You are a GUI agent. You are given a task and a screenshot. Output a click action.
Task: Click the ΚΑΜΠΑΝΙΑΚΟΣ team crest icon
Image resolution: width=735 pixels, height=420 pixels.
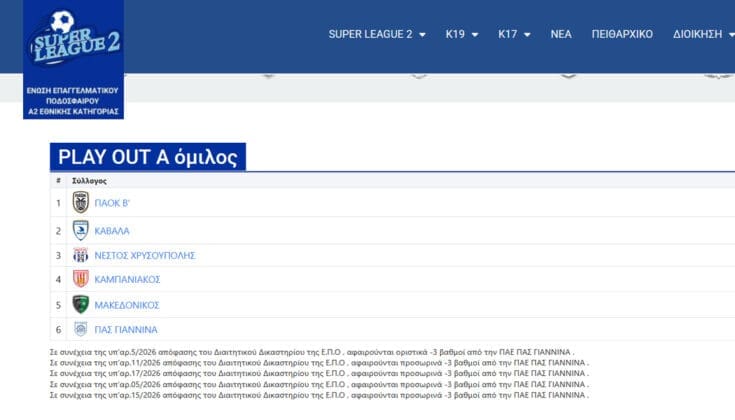[81, 280]
